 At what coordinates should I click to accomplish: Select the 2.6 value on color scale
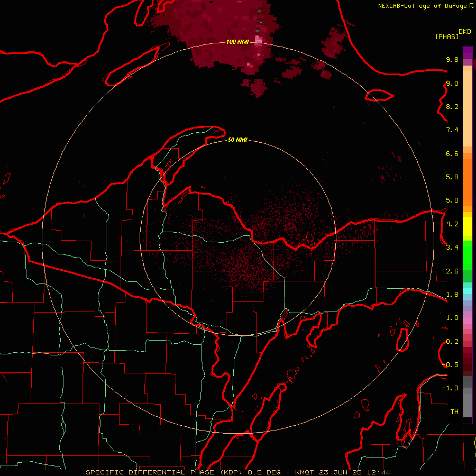pos(452,271)
